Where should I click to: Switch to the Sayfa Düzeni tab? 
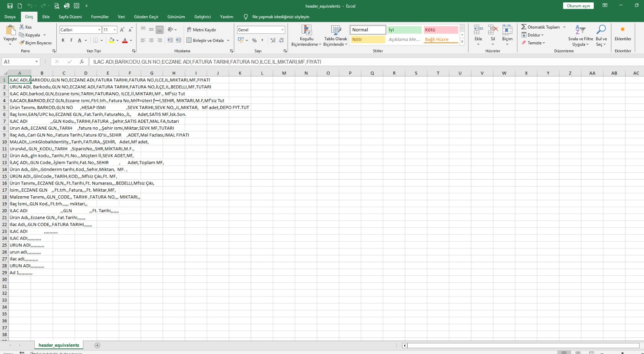click(70, 17)
